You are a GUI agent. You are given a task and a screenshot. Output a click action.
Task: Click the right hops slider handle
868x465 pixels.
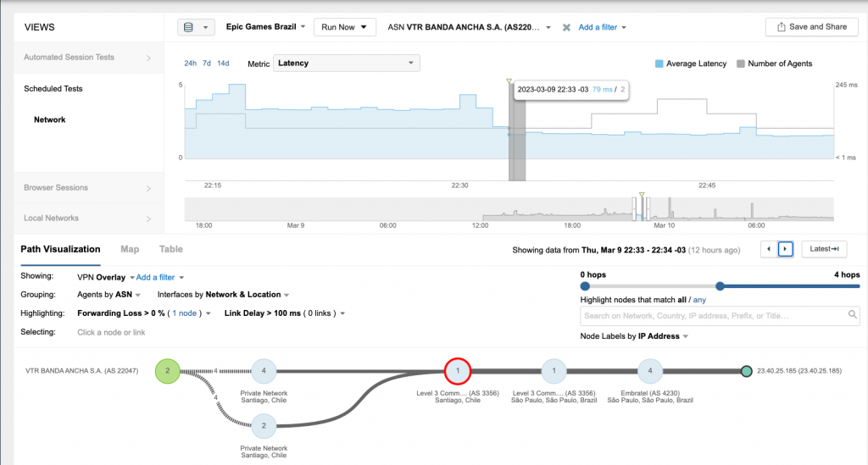(720, 286)
